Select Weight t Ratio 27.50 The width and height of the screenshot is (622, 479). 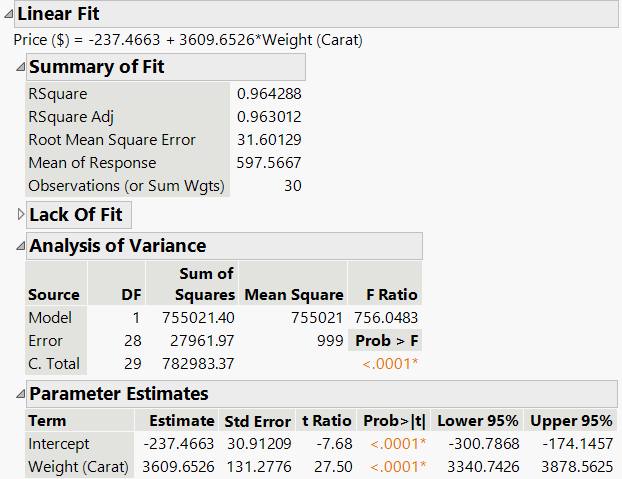tap(333, 467)
